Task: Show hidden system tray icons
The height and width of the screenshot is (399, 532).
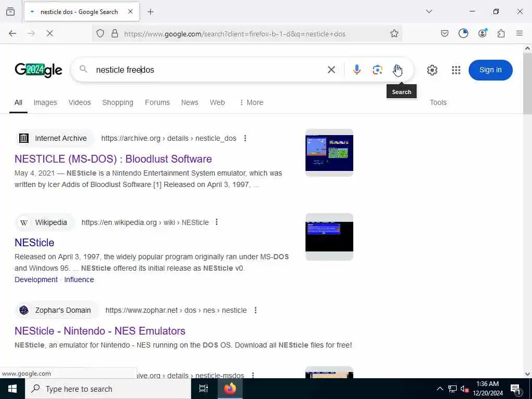Action: point(440,389)
